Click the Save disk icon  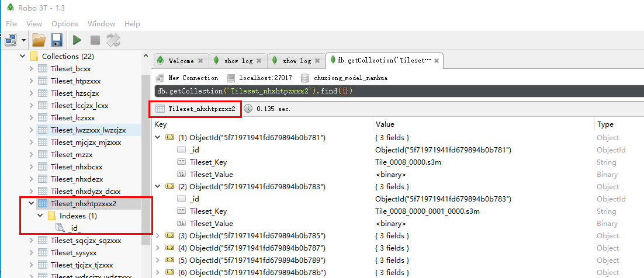[56, 40]
